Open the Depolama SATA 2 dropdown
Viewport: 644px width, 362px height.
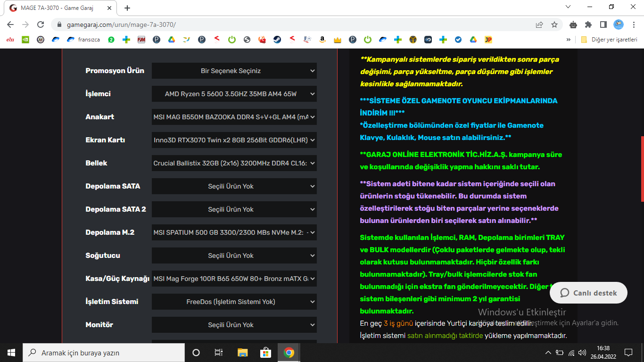point(234,209)
